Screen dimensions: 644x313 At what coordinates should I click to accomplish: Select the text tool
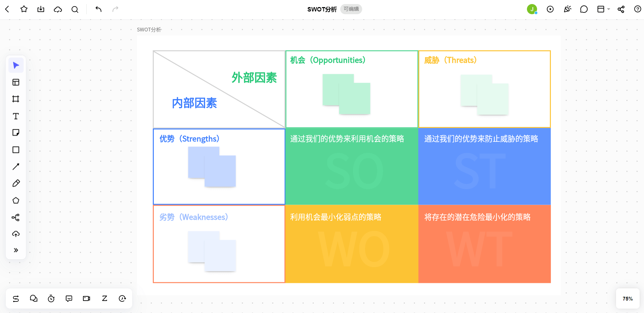click(x=16, y=116)
